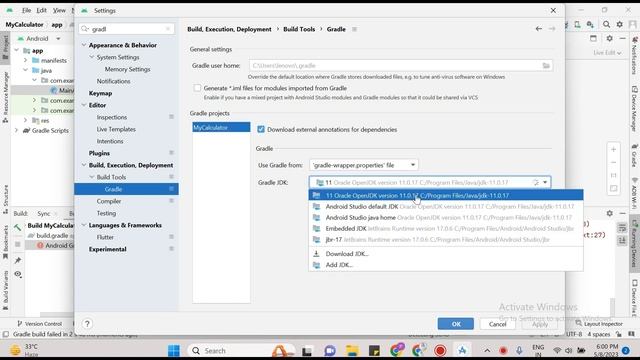Open Android project view dropdown

point(40,38)
